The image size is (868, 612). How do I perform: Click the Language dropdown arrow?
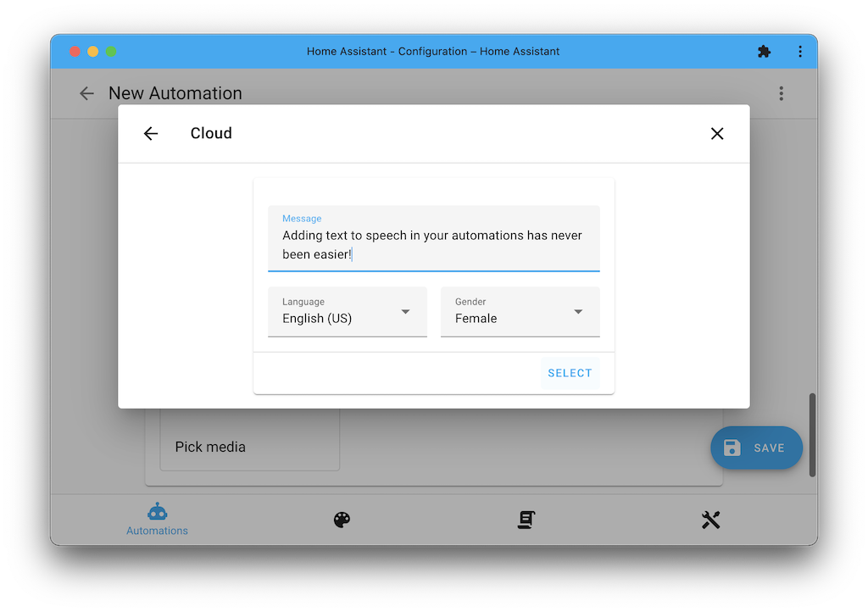coord(405,312)
